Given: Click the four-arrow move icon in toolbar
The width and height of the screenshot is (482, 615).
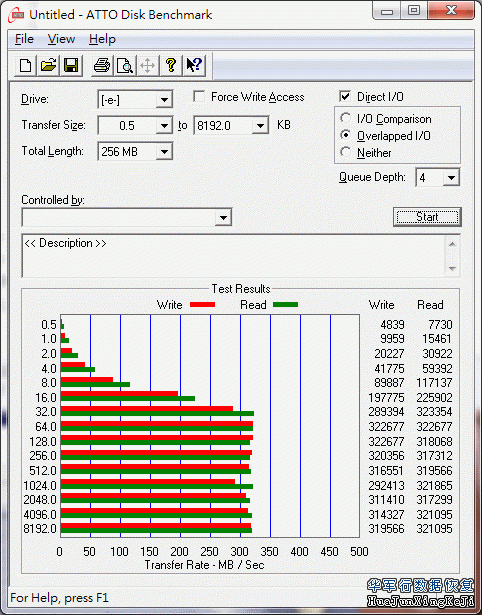Looking at the screenshot, I should (x=147, y=65).
